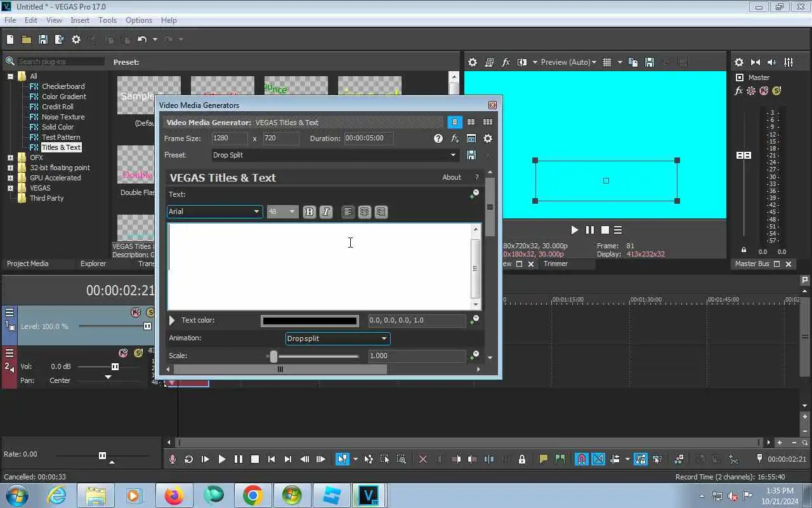The width and height of the screenshot is (812, 508).
Task: Start recording with microphone icon
Action: point(173,459)
